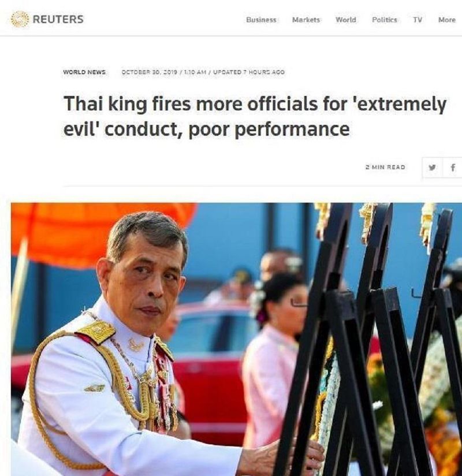Click the REUTERS wordmark text
Viewport: 462px width, 476px height.
coord(58,19)
